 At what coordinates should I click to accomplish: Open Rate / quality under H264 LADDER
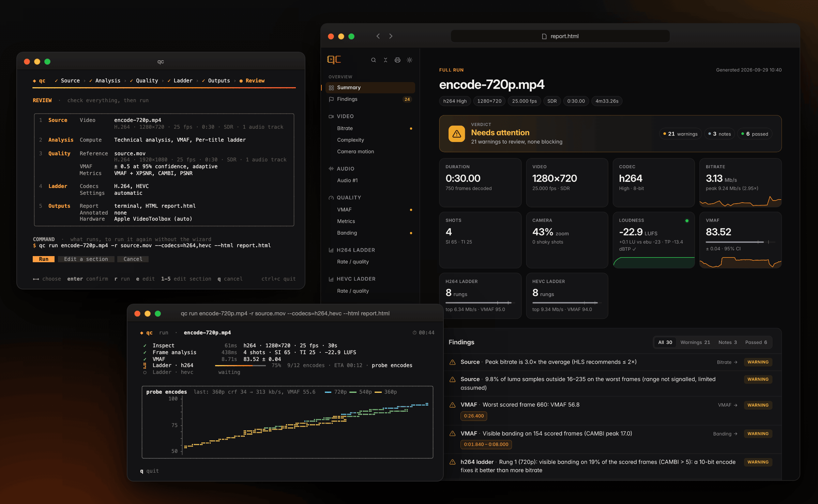(x=370, y=262)
